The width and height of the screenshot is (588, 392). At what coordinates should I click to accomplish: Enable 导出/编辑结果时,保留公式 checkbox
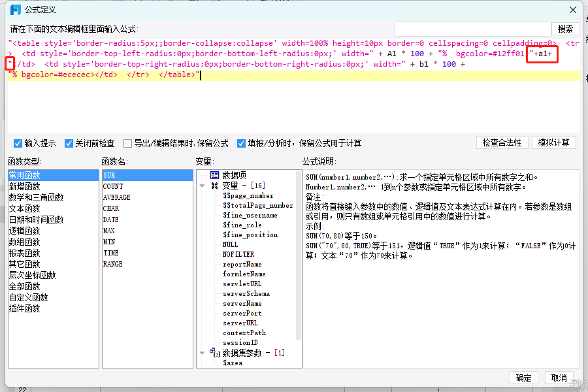click(x=128, y=143)
